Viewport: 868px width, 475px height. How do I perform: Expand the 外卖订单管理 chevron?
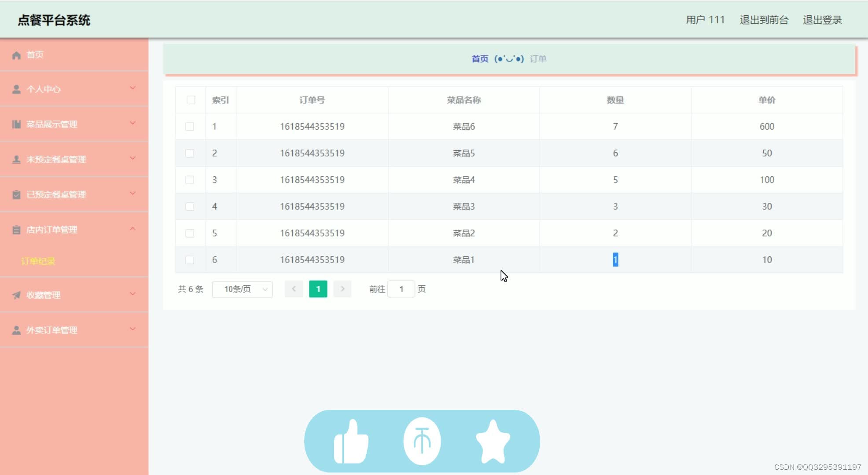132,329
